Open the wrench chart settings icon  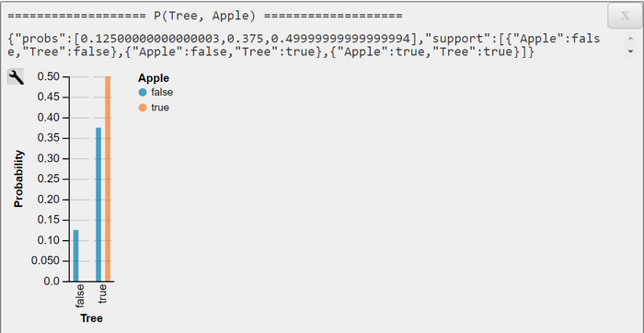click(x=16, y=76)
